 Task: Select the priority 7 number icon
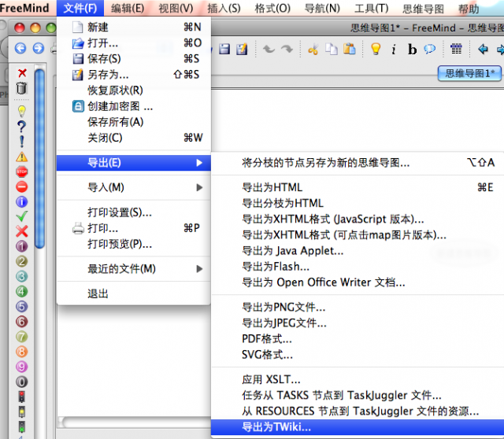point(21,337)
